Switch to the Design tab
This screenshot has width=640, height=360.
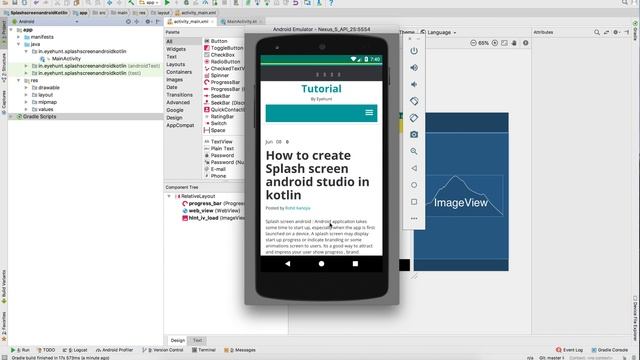click(178, 340)
